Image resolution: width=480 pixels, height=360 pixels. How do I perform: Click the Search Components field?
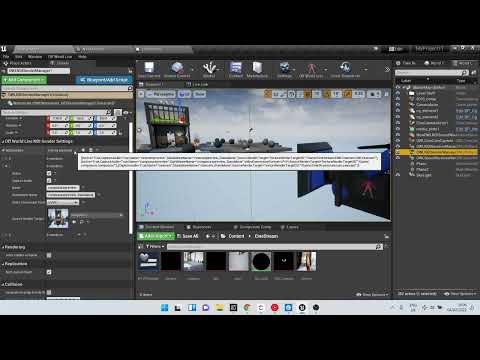[67, 88]
